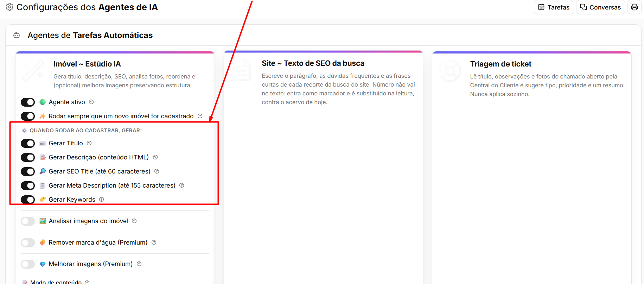Open help icon next to Rodar sempre que
The image size is (644, 284).
200,116
